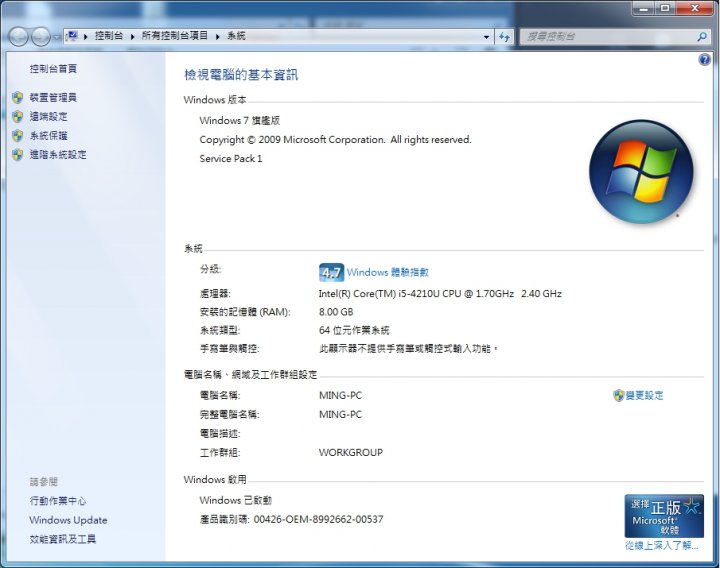Click the shield icon beside 裝置管理員
Viewport: 720px width, 568px height.
pyautogui.click(x=17, y=97)
